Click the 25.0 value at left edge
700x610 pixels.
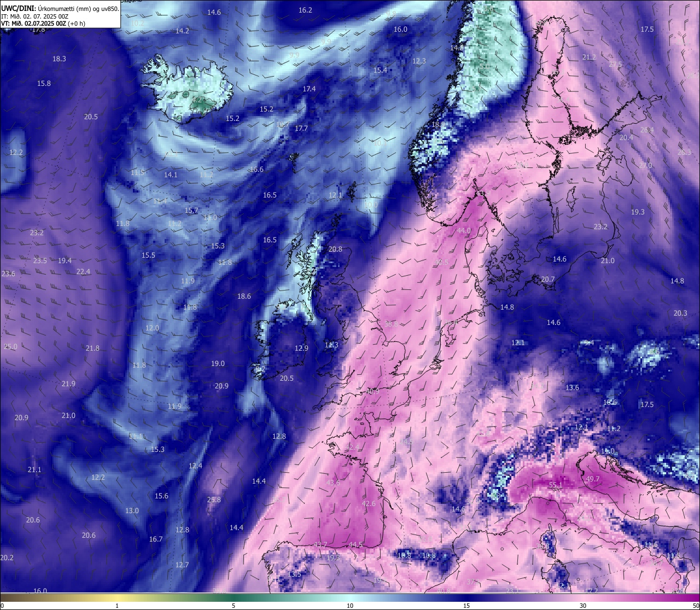coord(11,347)
